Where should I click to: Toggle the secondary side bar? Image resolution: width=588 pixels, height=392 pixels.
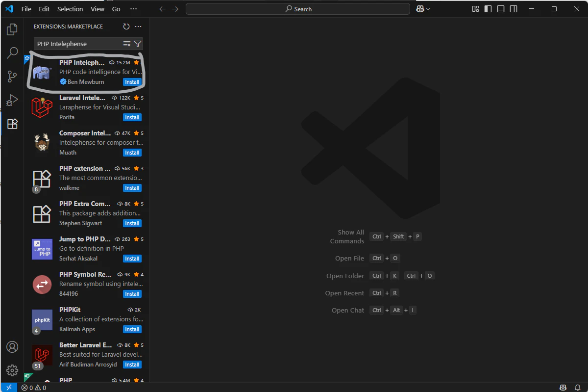(x=514, y=9)
